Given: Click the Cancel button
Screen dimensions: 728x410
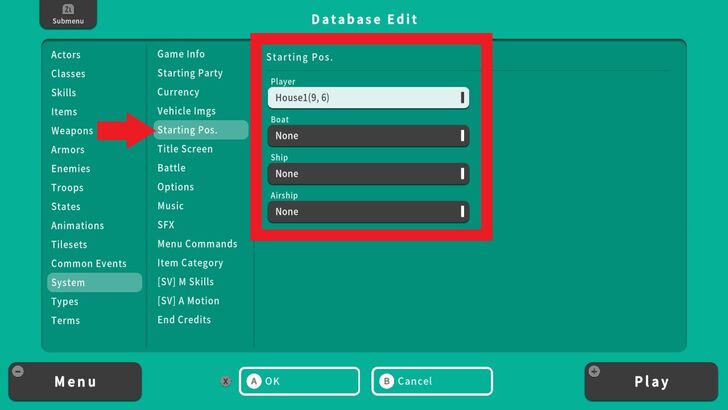Looking at the screenshot, I should pos(432,381).
